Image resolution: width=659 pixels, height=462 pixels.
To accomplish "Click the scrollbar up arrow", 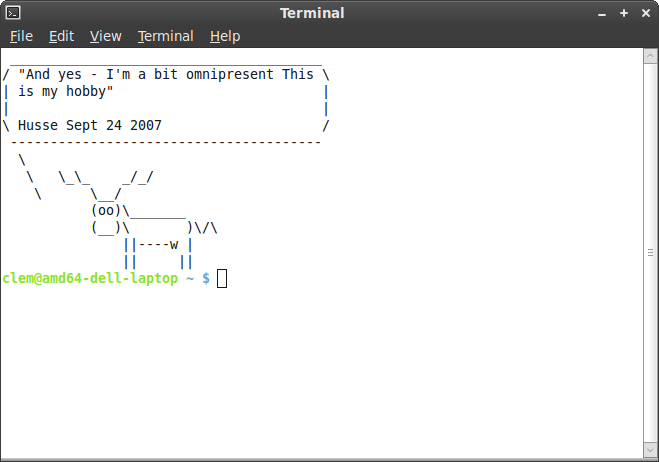I will pyautogui.click(x=650, y=56).
